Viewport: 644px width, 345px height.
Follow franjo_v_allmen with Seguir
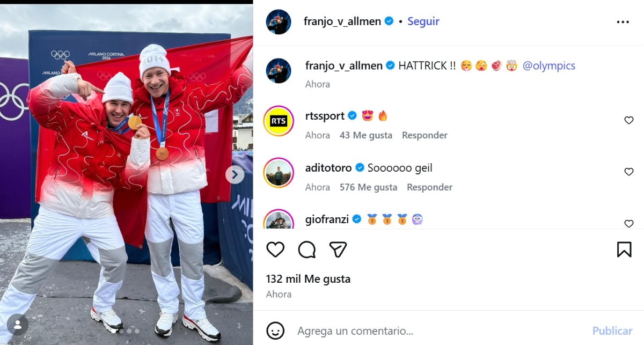coord(423,21)
